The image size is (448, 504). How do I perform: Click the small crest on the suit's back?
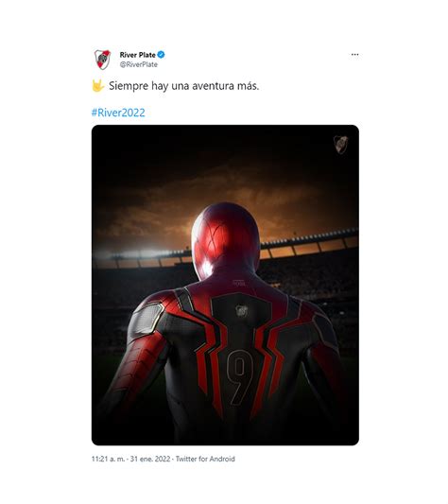241,311
